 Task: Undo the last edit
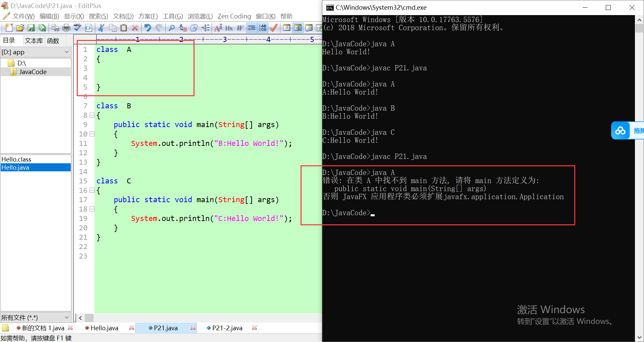(148, 28)
